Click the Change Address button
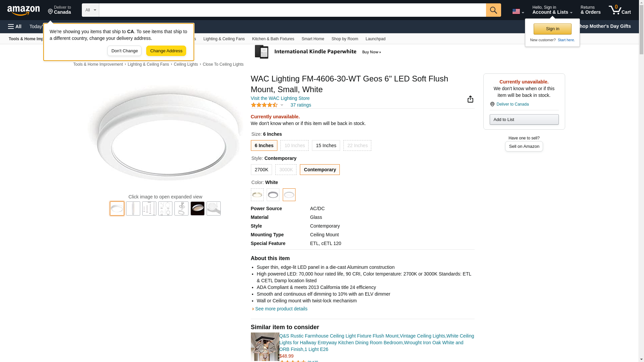This screenshot has height=362, width=644. (166, 51)
